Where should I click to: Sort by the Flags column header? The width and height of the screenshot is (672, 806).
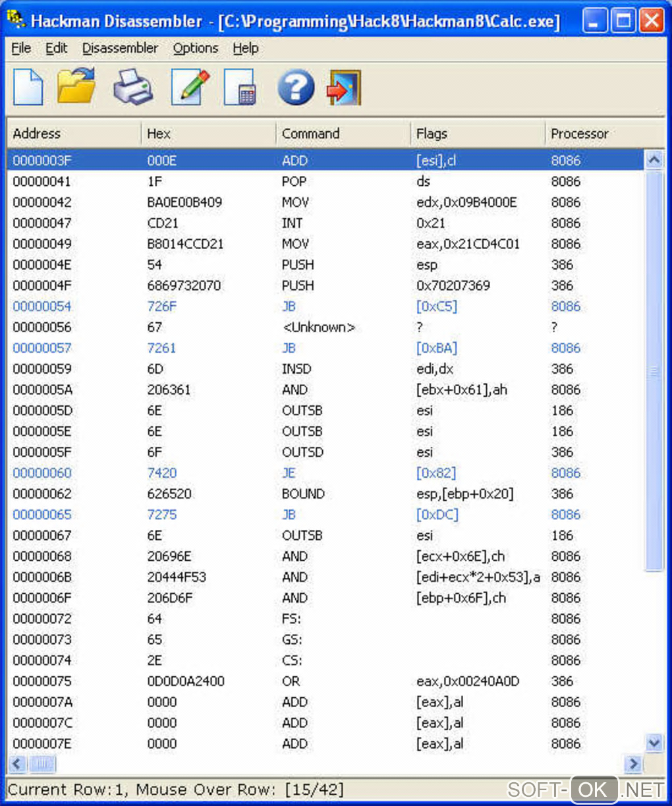tap(477, 133)
